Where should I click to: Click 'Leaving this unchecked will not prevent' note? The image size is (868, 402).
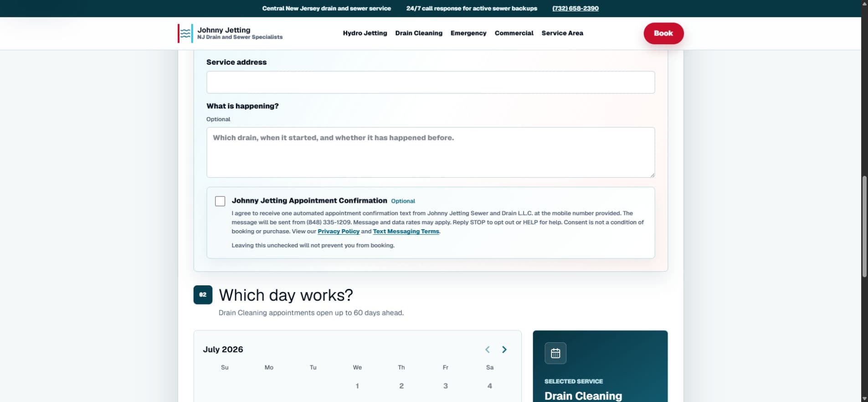[313, 245]
